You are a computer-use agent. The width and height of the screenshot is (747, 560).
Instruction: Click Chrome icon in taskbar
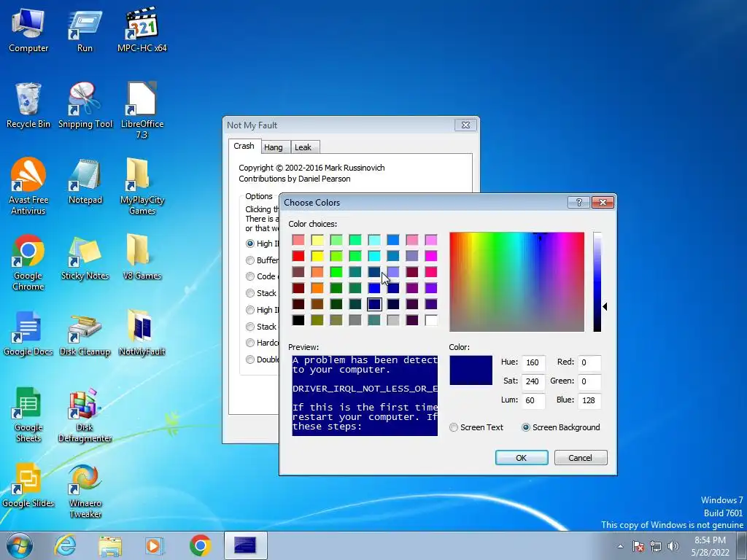point(200,545)
